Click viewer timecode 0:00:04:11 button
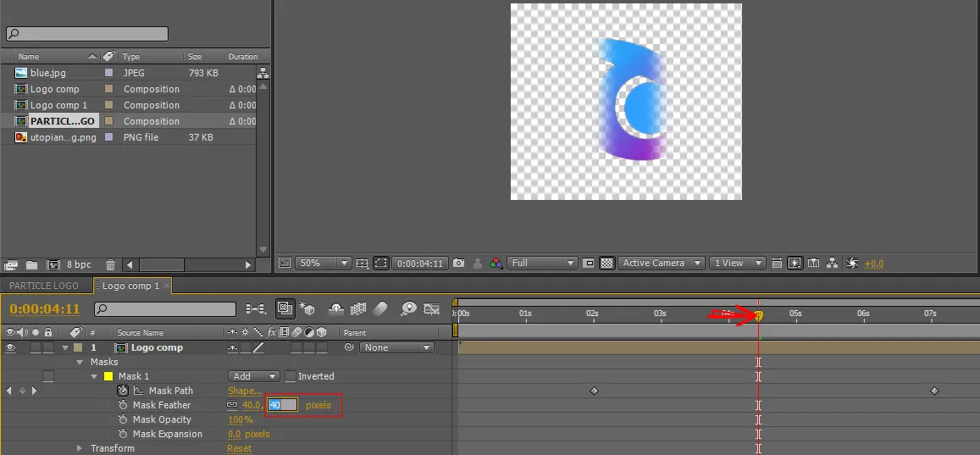This screenshot has height=455, width=980. tap(420, 264)
